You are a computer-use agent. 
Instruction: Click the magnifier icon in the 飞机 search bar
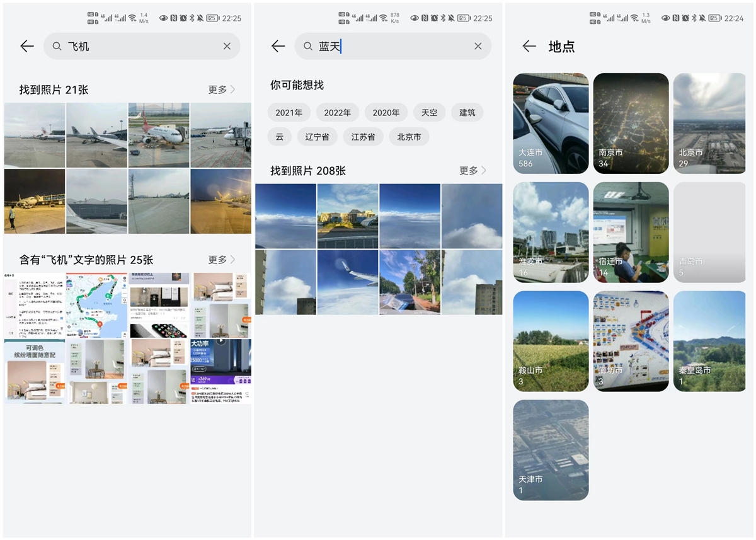(x=57, y=46)
